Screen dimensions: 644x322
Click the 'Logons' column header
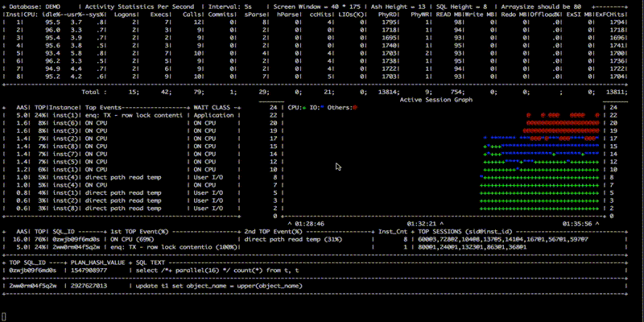click(125, 14)
